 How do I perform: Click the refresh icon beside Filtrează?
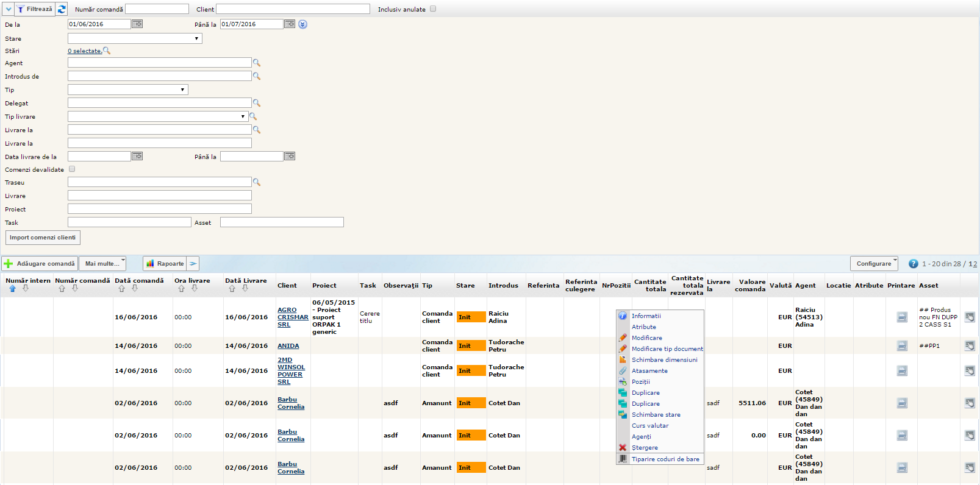[x=62, y=9]
